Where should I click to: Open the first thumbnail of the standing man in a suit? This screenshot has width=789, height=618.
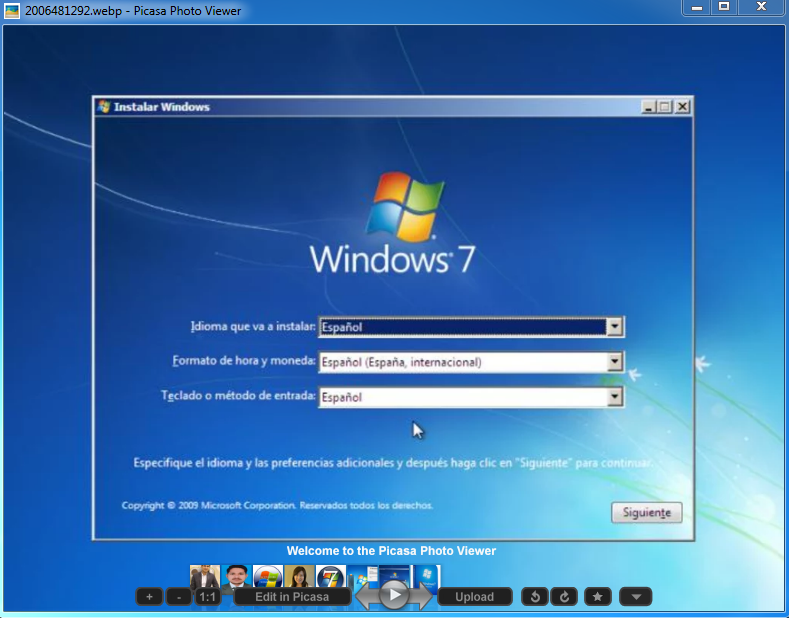tap(205, 577)
